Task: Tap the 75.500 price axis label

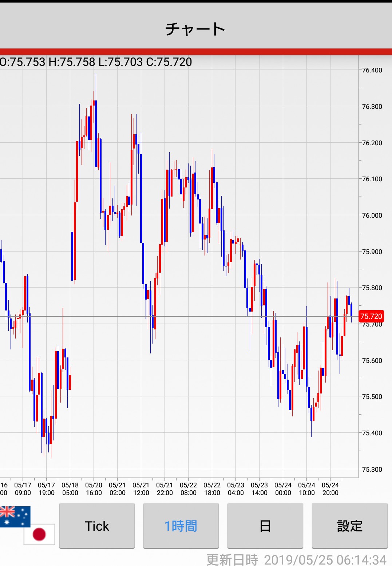Action: pyautogui.click(x=372, y=397)
